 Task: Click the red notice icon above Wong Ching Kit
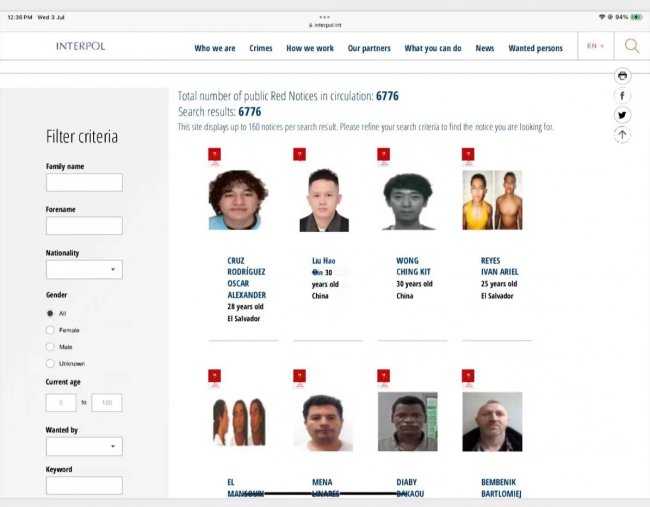tap(383, 155)
